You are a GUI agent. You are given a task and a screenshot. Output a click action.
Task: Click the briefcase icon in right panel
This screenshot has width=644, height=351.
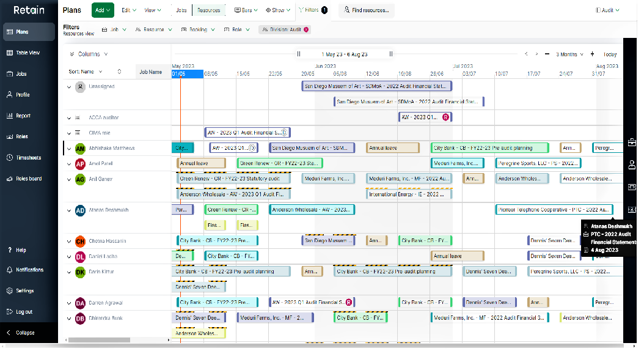[632, 142]
